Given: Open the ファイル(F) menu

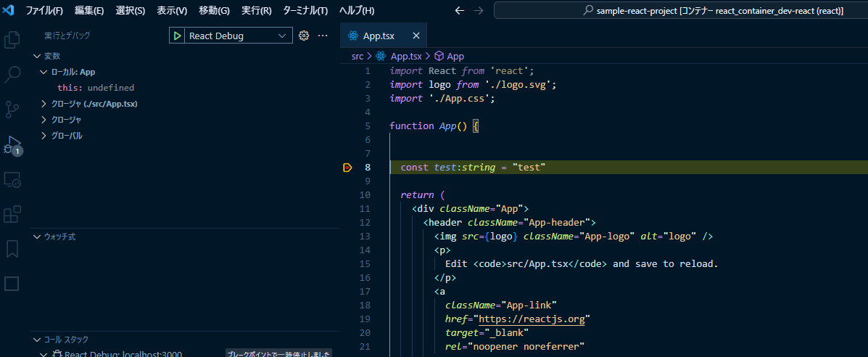Looking at the screenshot, I should [x=44, y=11].
